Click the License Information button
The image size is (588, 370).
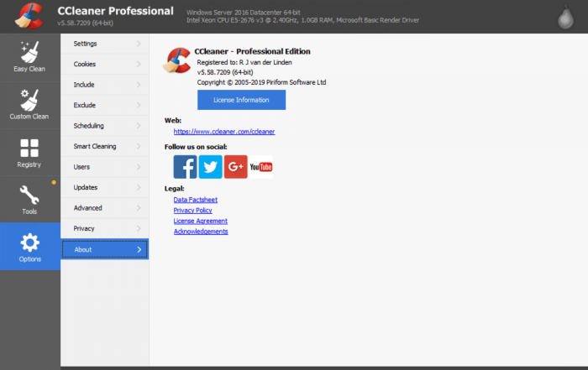point(241,100)
